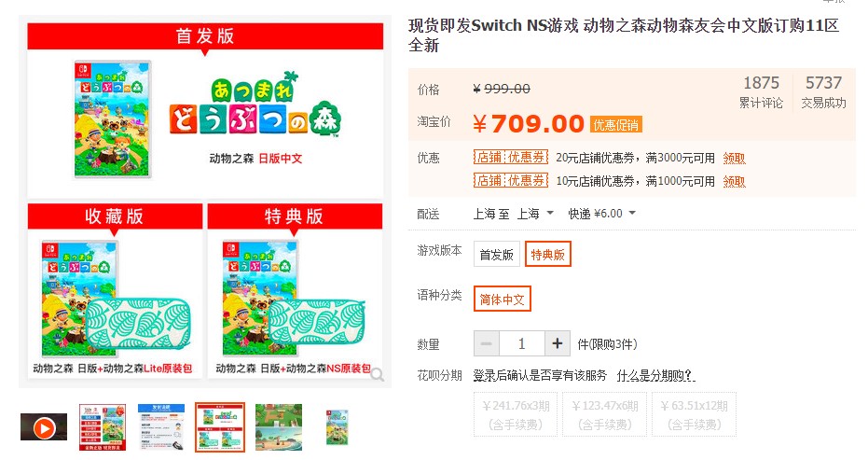
Task: View the island scenery screenshot thumbnail
Action: tap(279, 427)
